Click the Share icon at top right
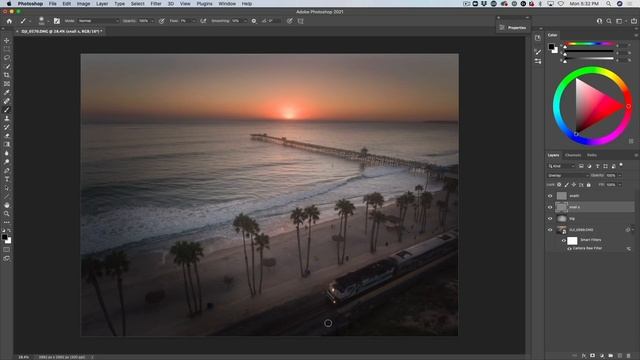 pyautogui.click(x=634, y=21)
